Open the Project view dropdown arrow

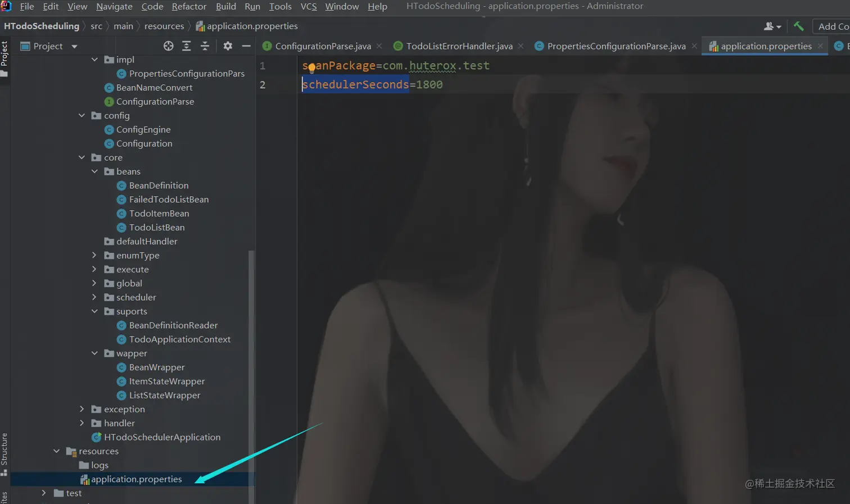click(74, 47)
